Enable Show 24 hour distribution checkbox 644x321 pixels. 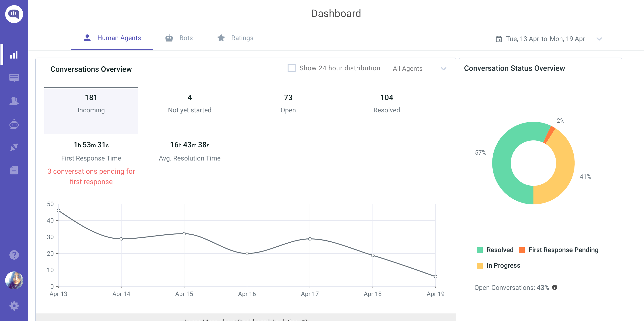tap(292, 68)
